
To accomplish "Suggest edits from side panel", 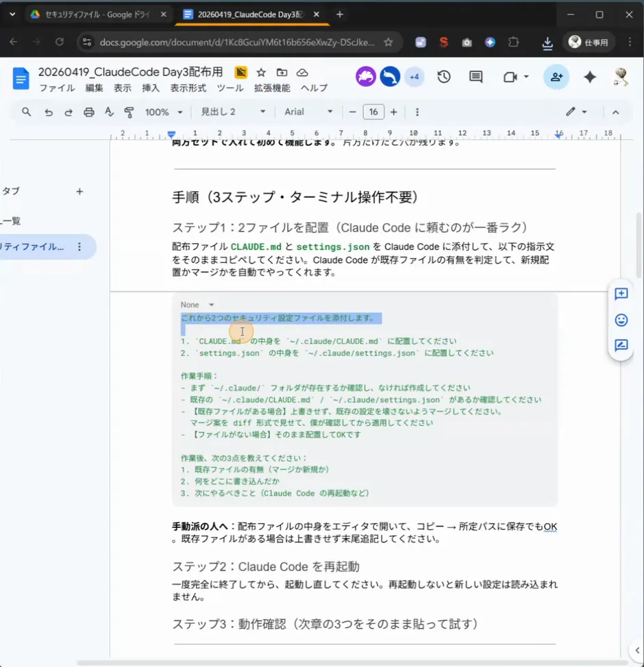I will [x=621, y=345].
